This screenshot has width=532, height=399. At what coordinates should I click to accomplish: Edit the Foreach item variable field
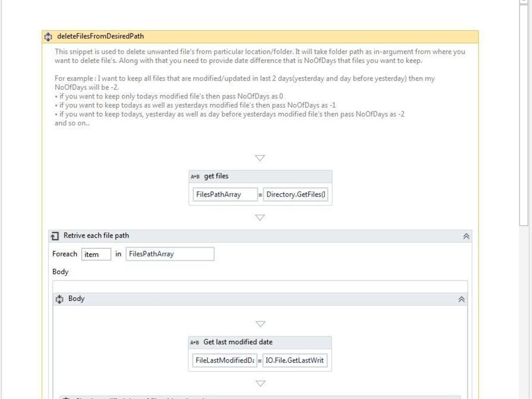[x=96, y=254]
